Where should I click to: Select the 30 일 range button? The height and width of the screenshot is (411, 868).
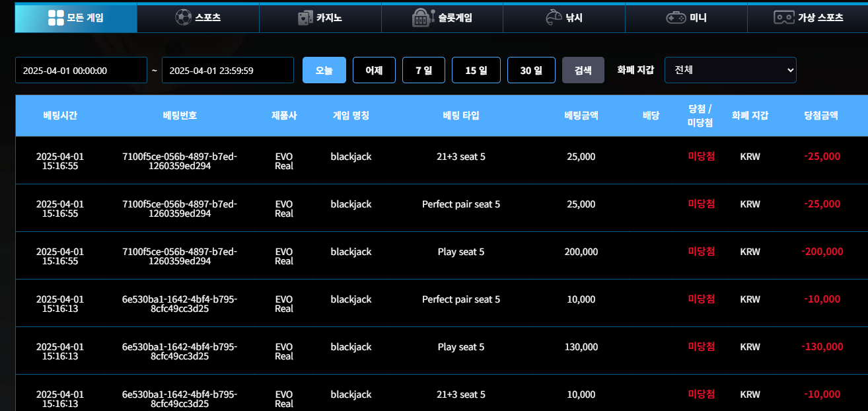pyautogui.click(x=530, y=70)
